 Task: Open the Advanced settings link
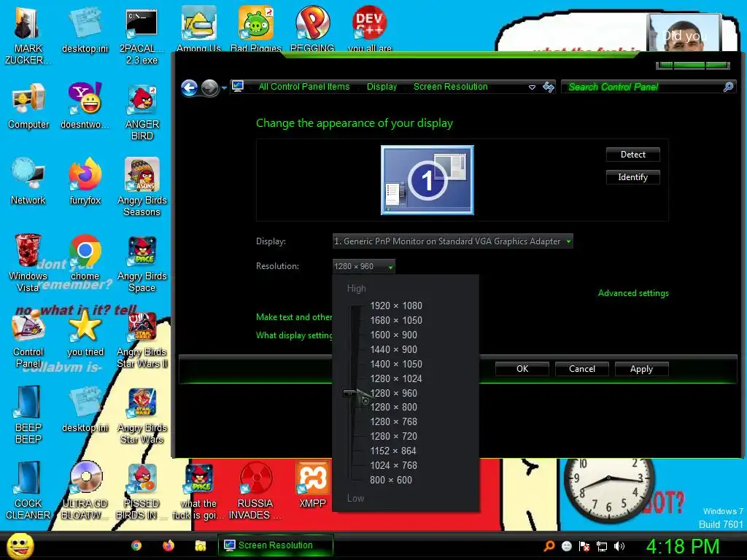[x=633, y=293]
